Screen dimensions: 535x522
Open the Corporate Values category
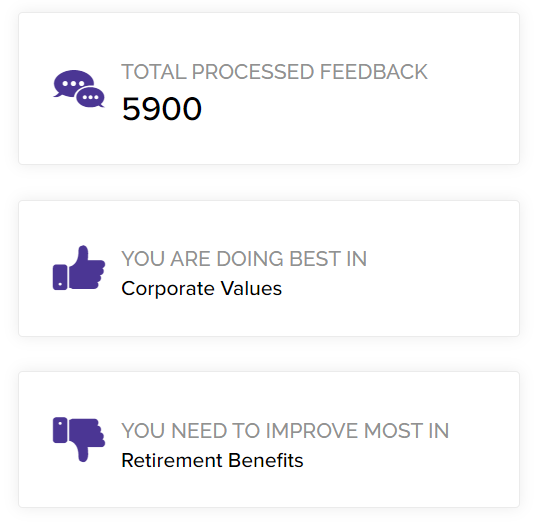pyautogui.click(x=202, y=289)
